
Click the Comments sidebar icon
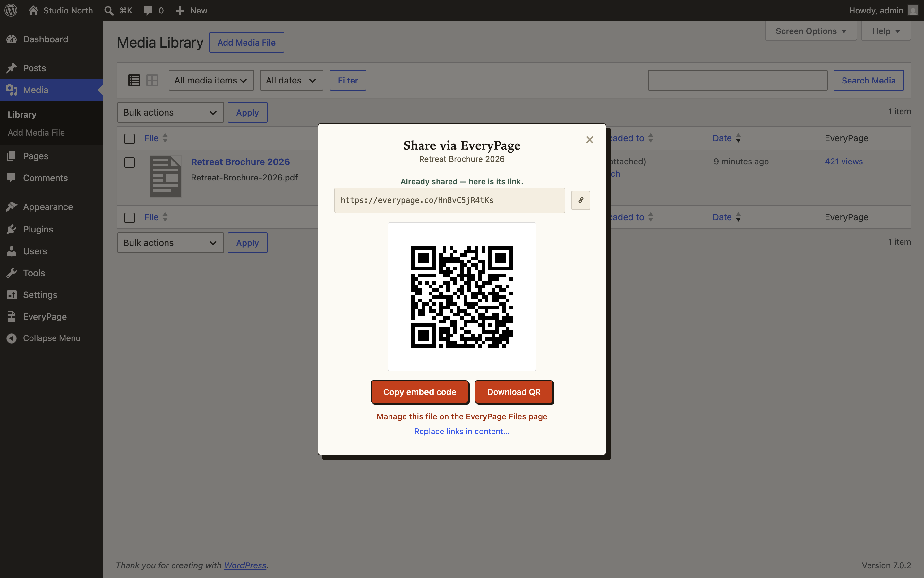(12, 178)
